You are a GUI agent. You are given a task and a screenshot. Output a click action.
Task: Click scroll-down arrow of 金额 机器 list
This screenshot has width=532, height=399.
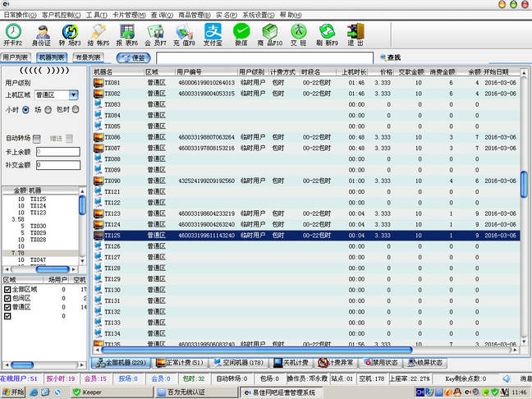pos(82,261)
